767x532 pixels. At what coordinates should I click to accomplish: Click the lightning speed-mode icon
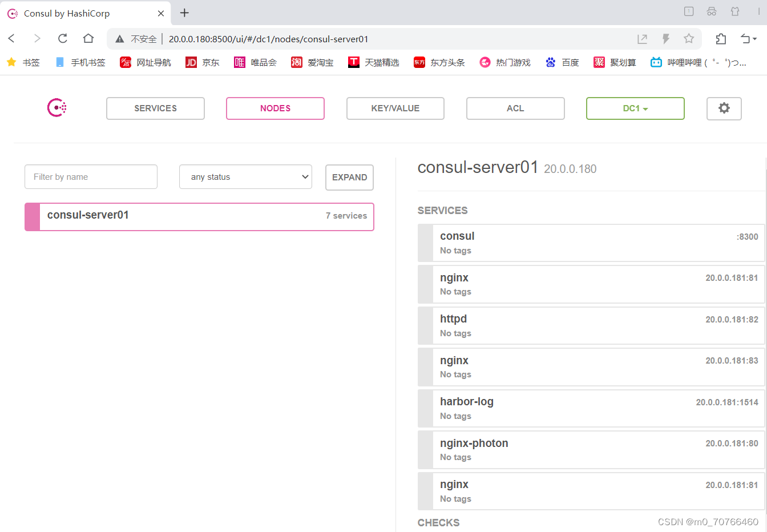click(665, 39)
